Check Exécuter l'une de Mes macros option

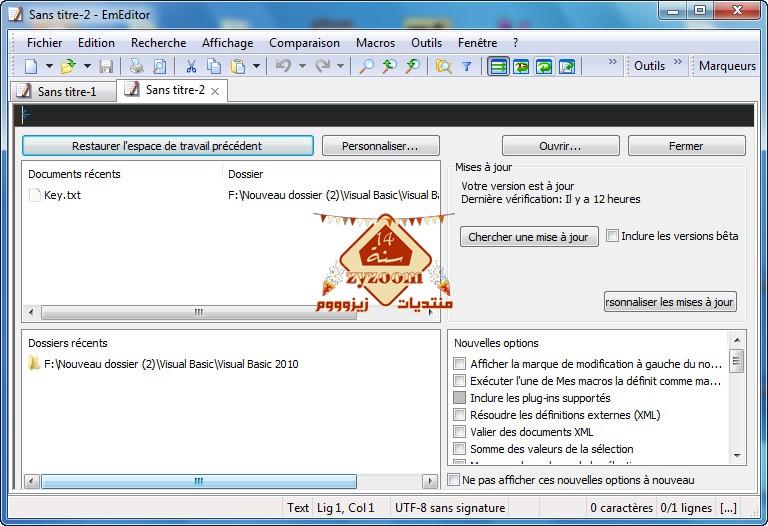click(x=459, y=381)
